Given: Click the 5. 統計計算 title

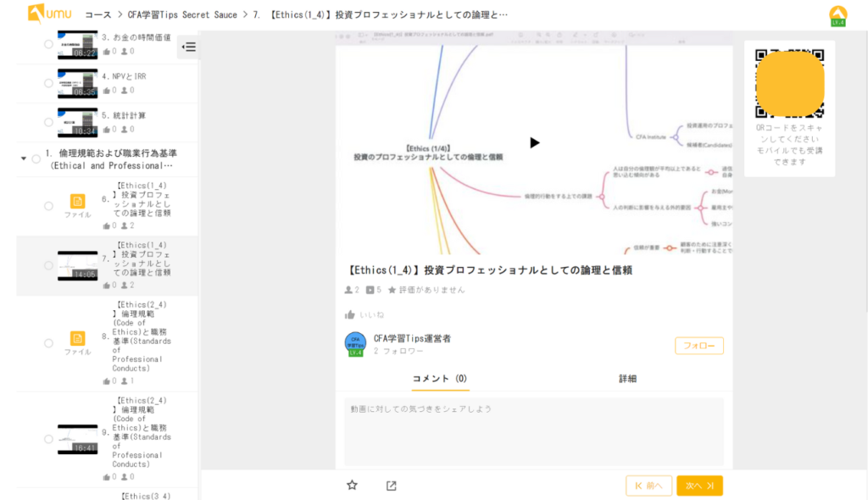Looking at the screenshot, I should [124, 116].
